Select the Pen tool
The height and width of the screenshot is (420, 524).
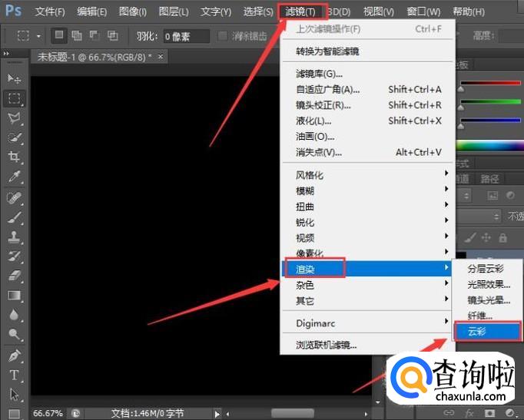[x=14, y=356]
